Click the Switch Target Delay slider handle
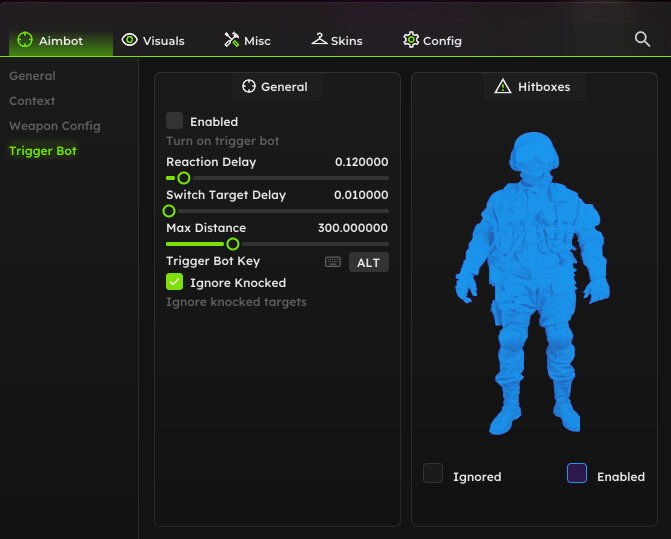 pyautogui.click(x=169, y=211)
